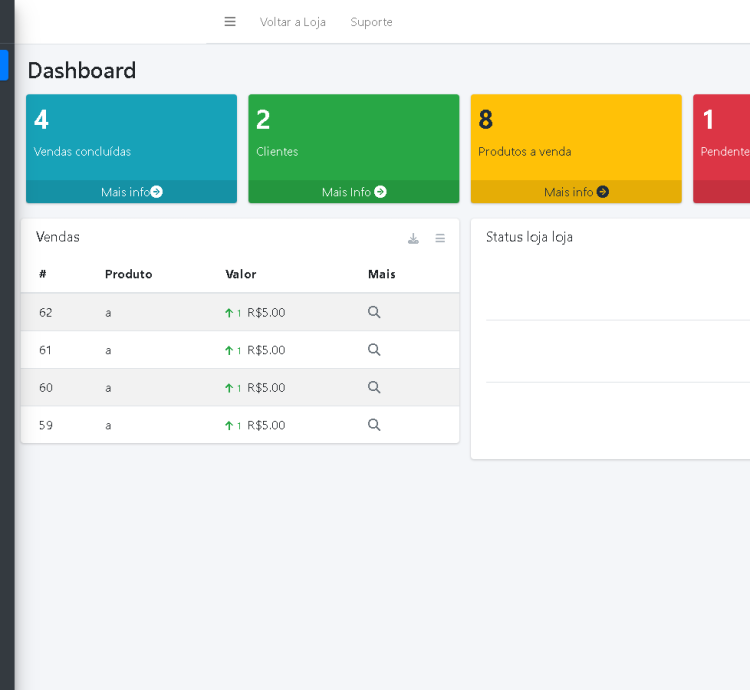Image resolution: width=750 pixels, height=690 pixels.
Task: Open Mais info on Produtos a venda card
Action: click(x=576, y=192)
